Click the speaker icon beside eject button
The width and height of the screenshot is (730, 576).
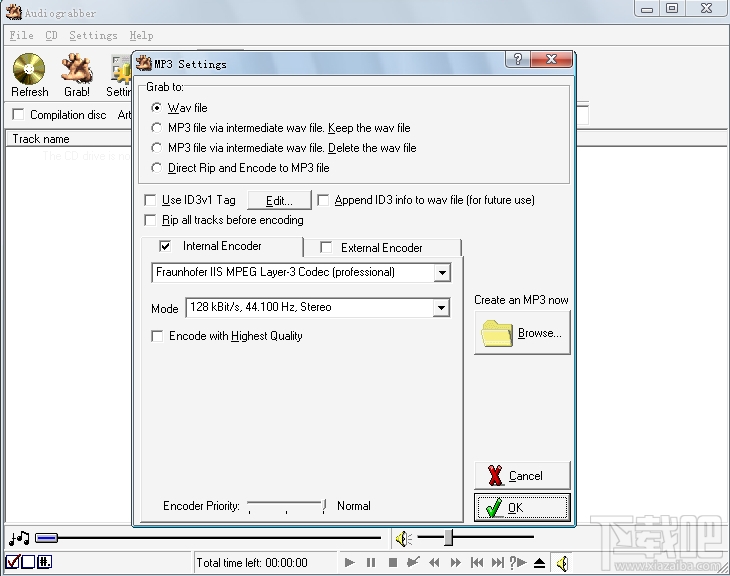562,563
